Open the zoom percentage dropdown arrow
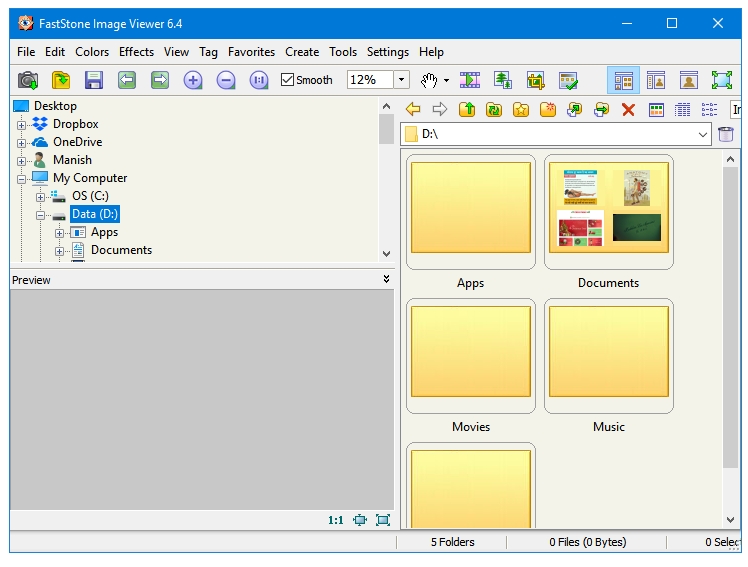This screenshot has height=567, width=748. [402, 80]
